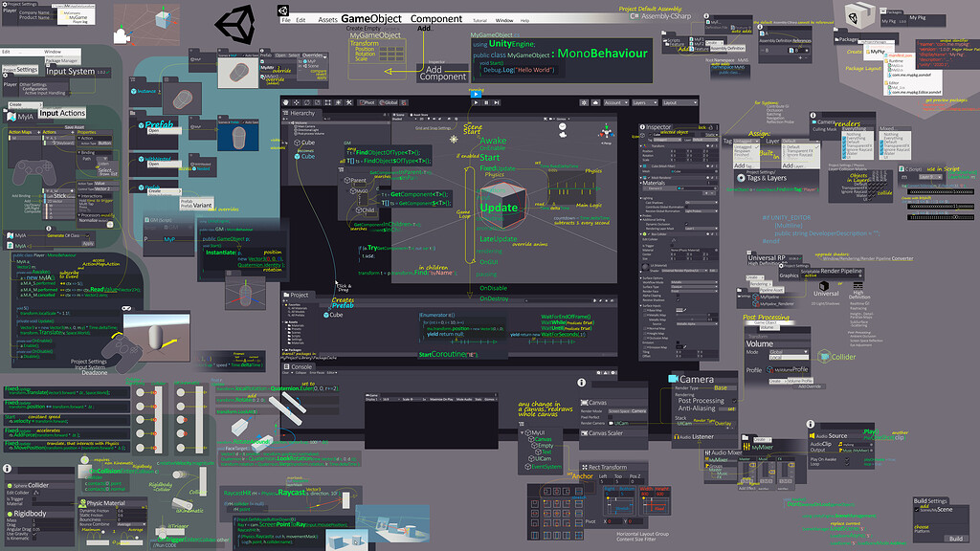Image resolution: width=980 pixels, height=551 pixels.
Task: Click the Build button in Build Settings
Action: (956, 538)
